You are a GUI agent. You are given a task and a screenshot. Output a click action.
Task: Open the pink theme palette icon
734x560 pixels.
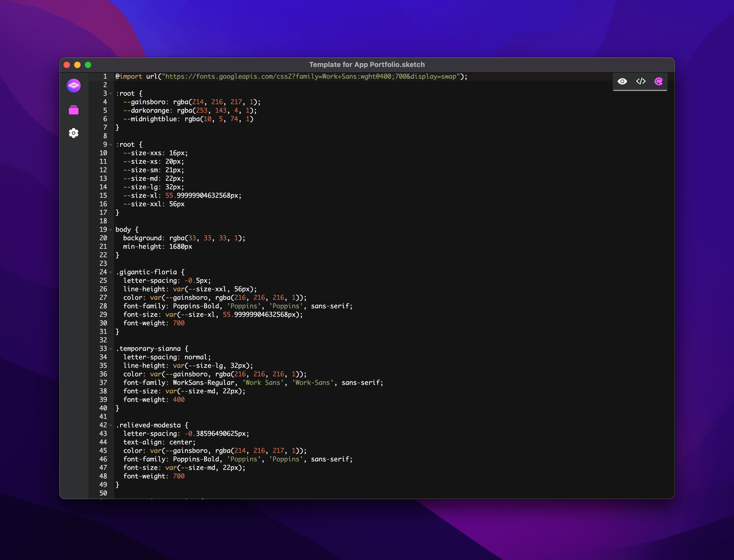coord(658,81)
